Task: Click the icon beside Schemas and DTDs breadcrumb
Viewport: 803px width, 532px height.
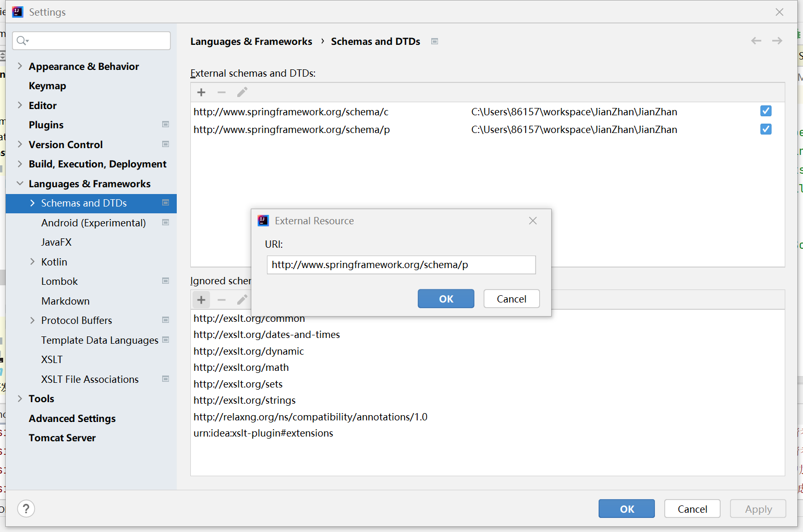Action: pos(434,41)
